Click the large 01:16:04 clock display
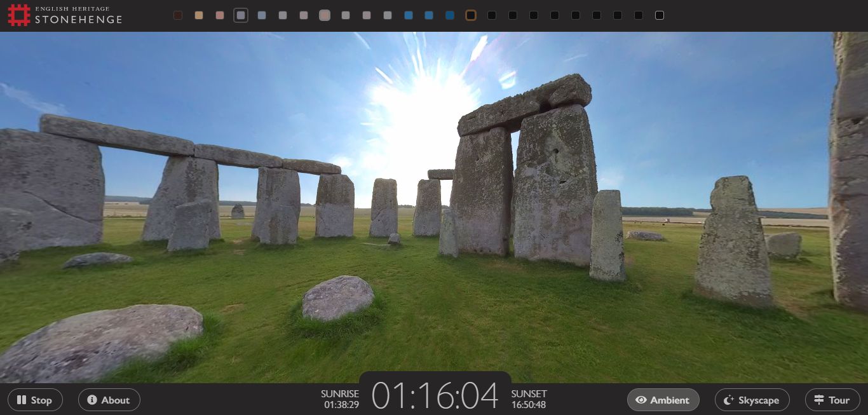 (x=435, y=396)
